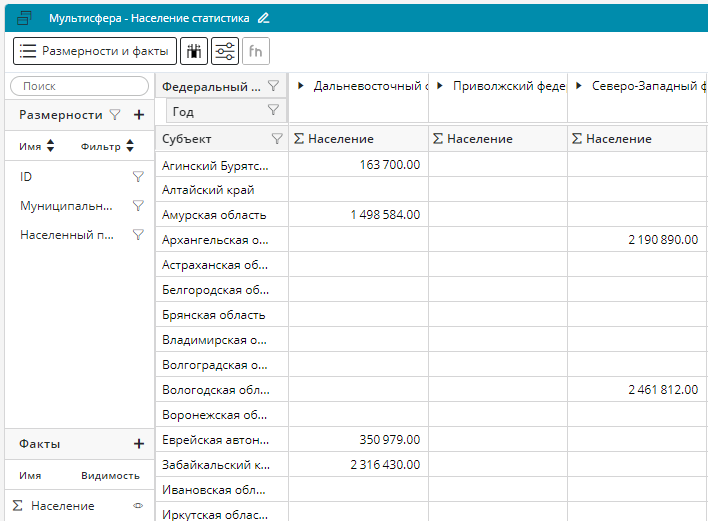Open the settings sliders toolbar button
Screen dimensions: 708x521
click(225, 51)
